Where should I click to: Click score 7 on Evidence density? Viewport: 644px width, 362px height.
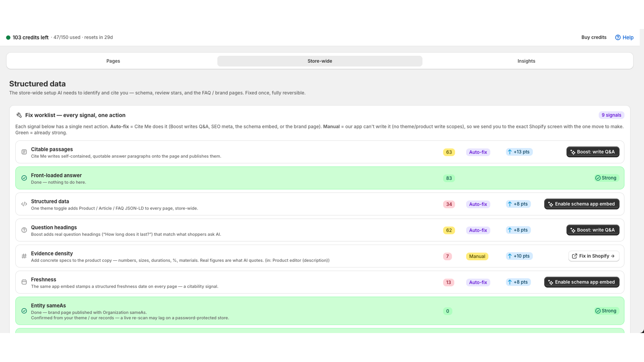[447, 256]
